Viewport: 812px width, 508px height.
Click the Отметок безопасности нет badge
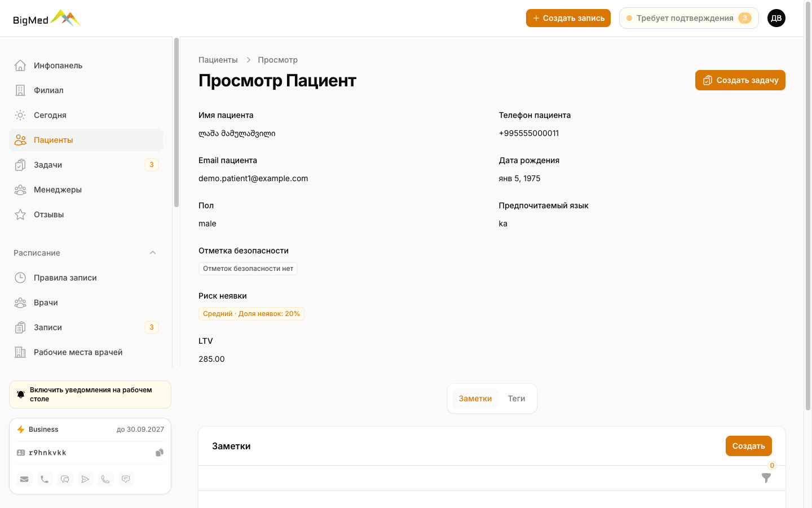(x=248, y=269)
